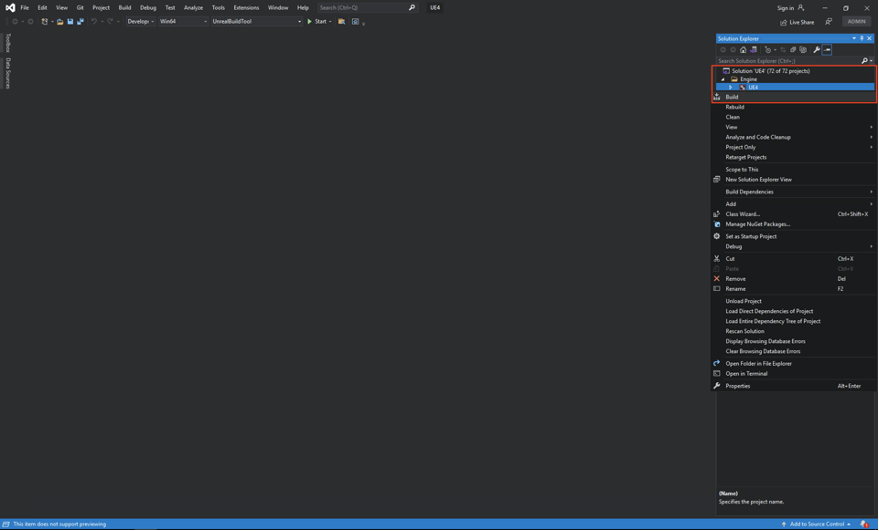
Task: Open the Debug menu in menu bar
Action: [x=148, y=8]
